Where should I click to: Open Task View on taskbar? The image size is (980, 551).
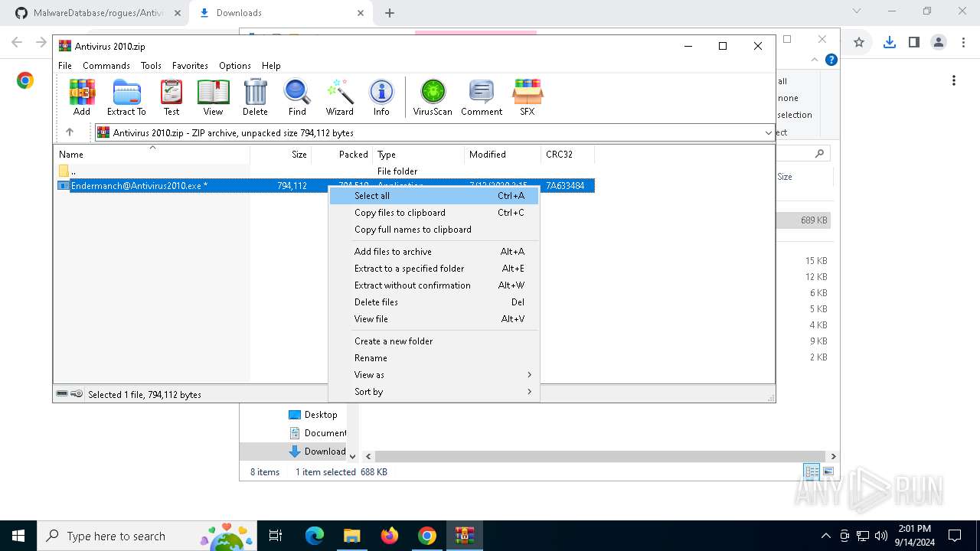point(276,536)
